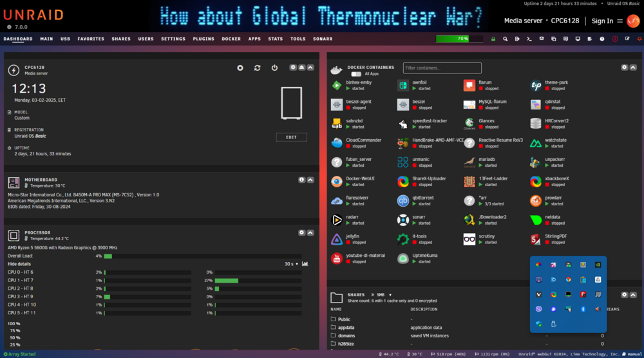
Task: Open the Main menu tab
Action: click(46, 39)
